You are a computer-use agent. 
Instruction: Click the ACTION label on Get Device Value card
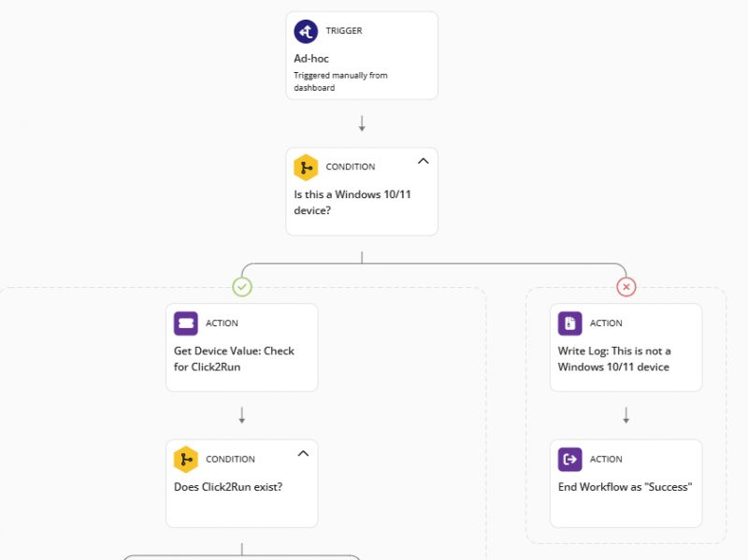[x=222, y=323]
